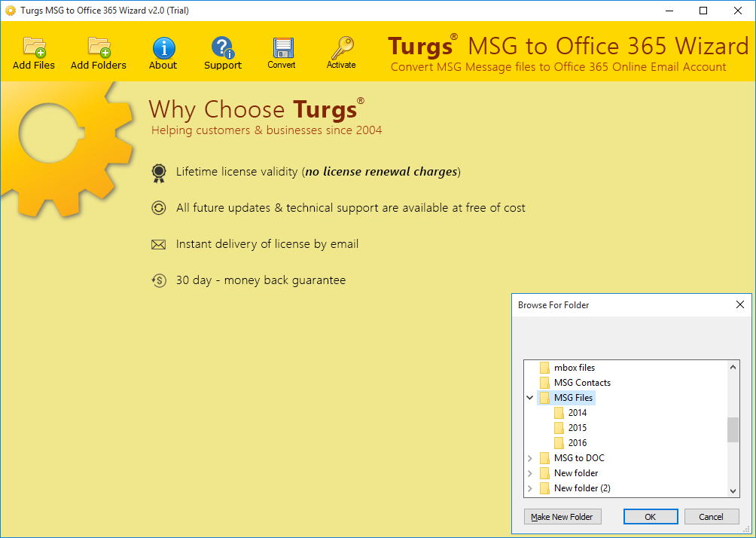Confirm folder selection with OK
Image resolution: width=756 pixels, height=538 pixels.
(651, 517)
